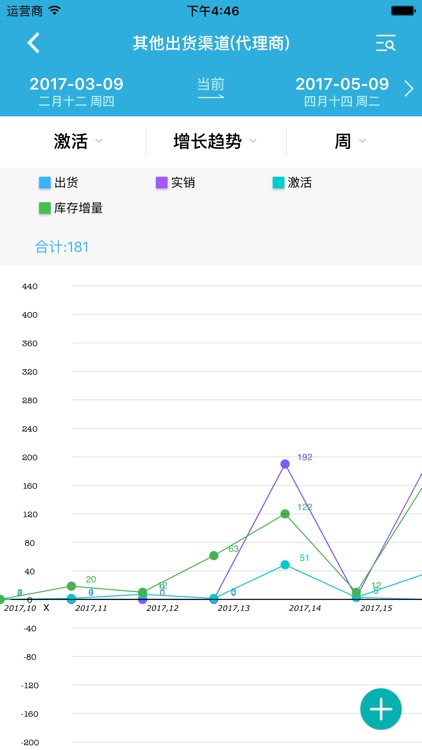
Task: Tap the battery indicator
Action: (x=403, y=10)
